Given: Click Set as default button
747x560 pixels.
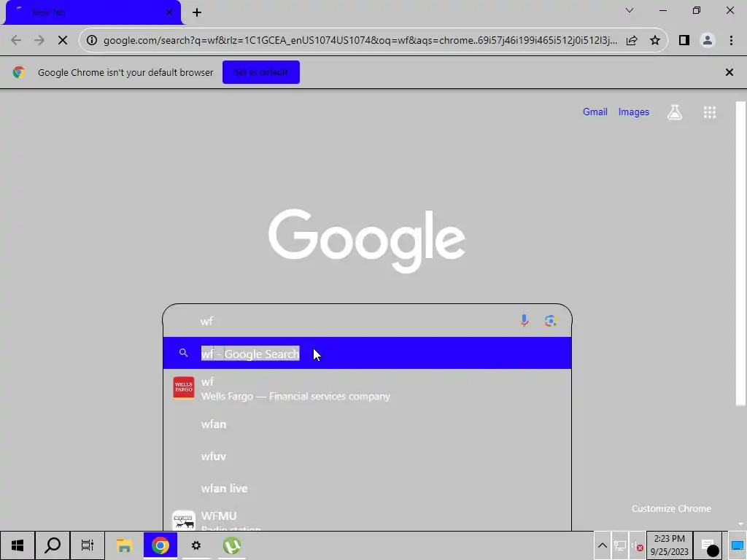Looking at the screenshot, I should [x=261, y=72].
